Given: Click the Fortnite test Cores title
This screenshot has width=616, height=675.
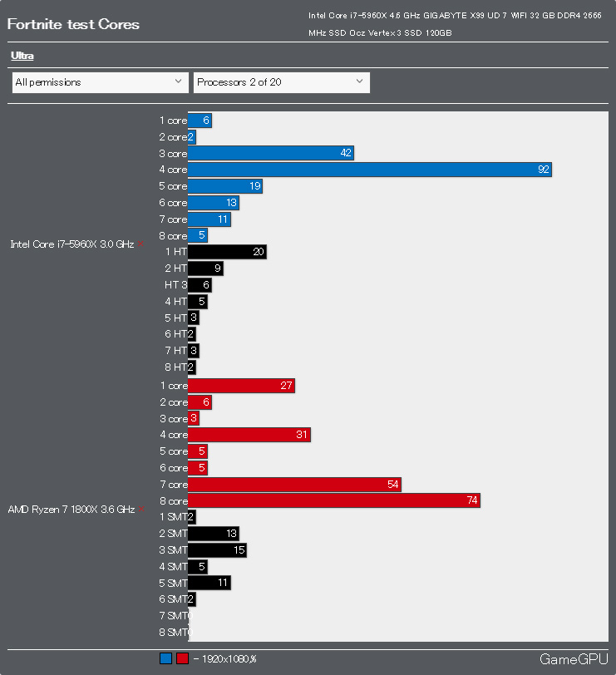Looking at the screenshot, I should (x=73, y=24).
